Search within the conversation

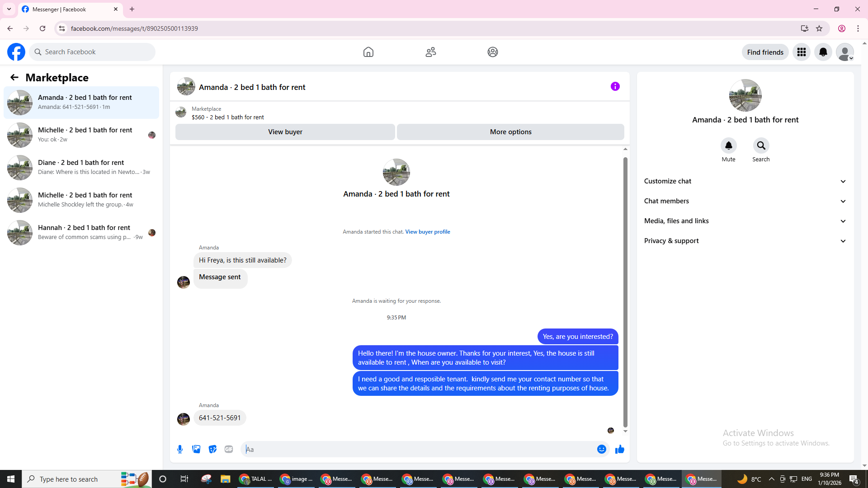click(761, 146)
